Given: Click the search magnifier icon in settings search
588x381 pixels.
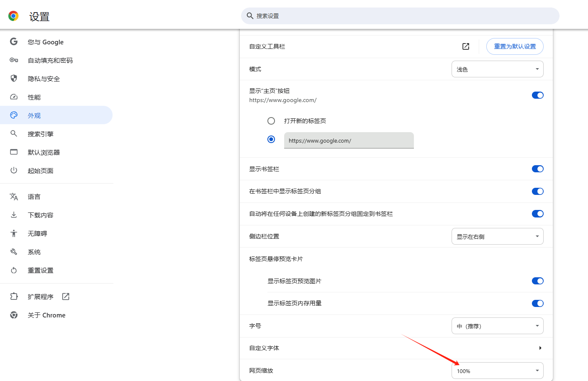Looking at the screenshot, I should [x=250, y=16].
